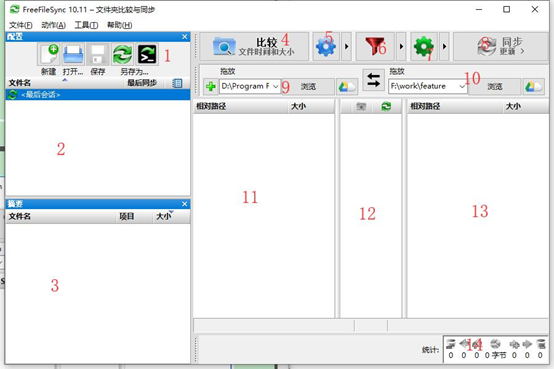Browse for the left folder
Viewport: 554px width, 369px height.
point(308,87)
